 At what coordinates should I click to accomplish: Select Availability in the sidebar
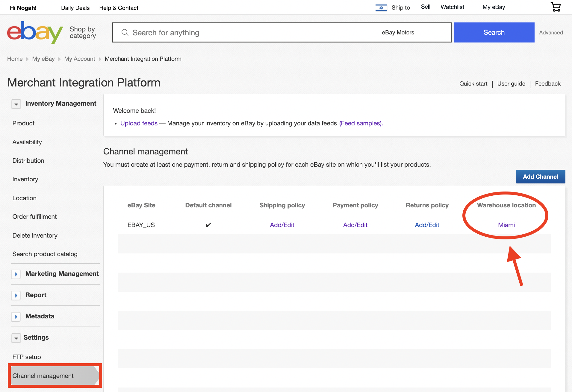pos(27,142)
